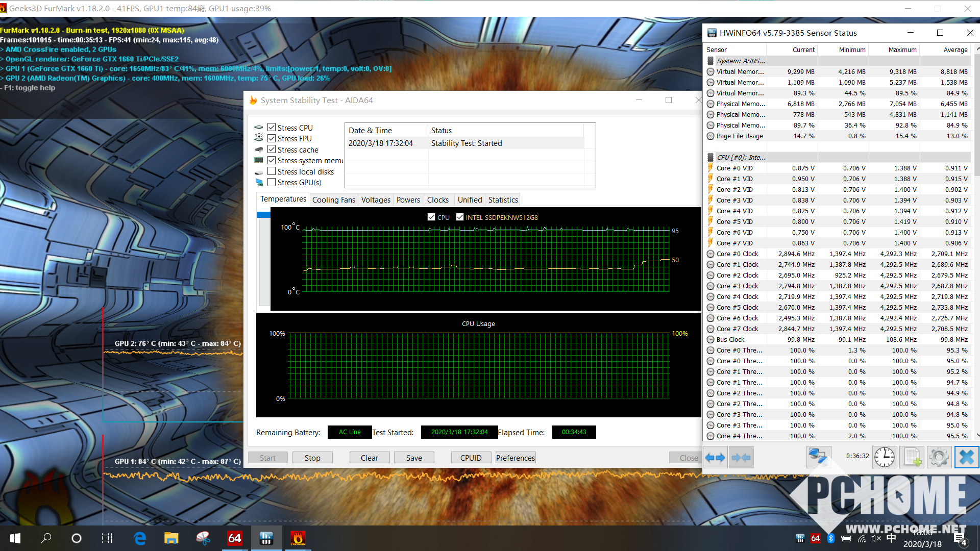Switch to Powers tab
980x551 pixels.
[x=408, y=200]
